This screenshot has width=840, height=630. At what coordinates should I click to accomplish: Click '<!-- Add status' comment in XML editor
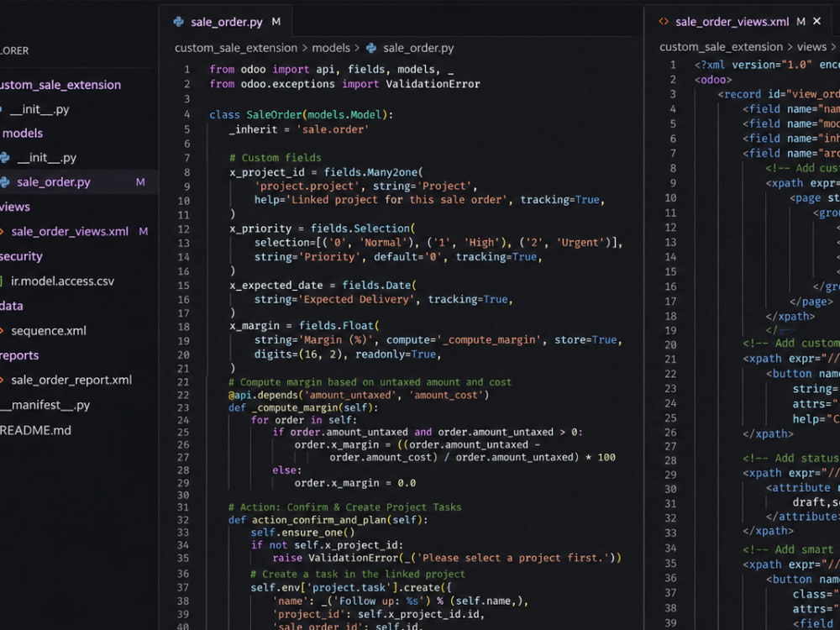click(790, 459)
